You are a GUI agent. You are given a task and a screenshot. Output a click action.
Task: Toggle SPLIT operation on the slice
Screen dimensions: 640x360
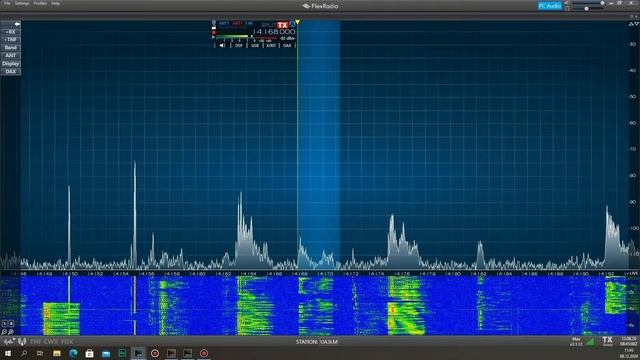(268, 25)
